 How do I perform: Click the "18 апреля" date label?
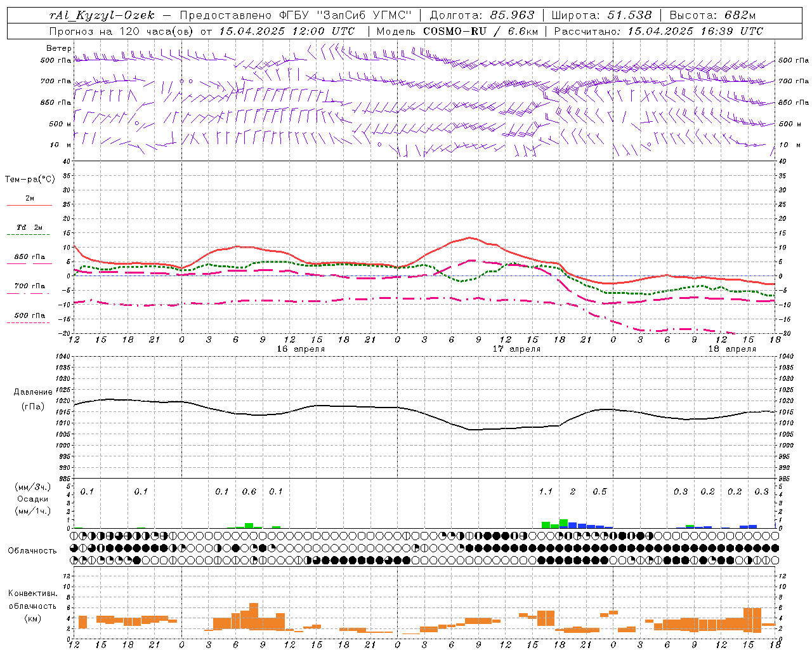(x=732, y=349)
